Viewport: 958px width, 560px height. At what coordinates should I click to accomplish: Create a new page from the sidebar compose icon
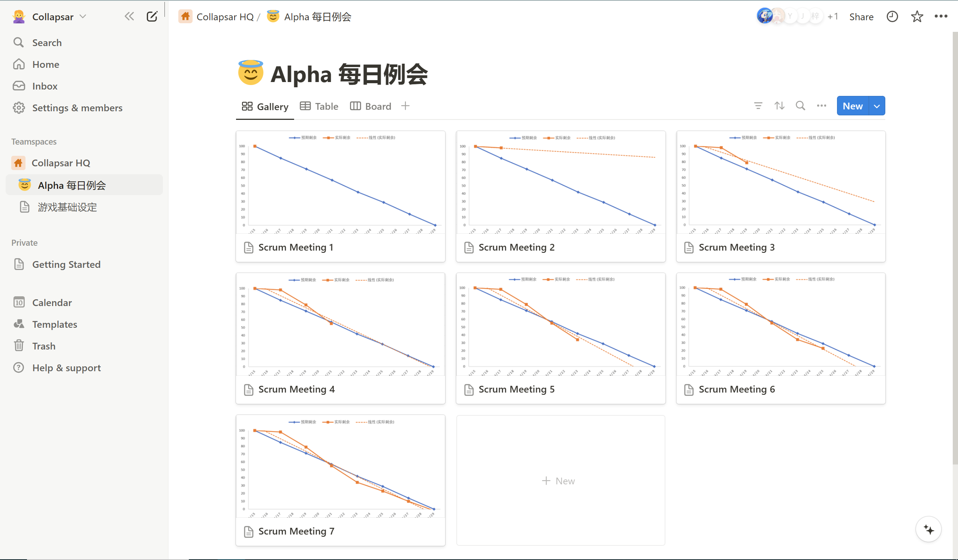pyautogui.click(x=152, y=16)
